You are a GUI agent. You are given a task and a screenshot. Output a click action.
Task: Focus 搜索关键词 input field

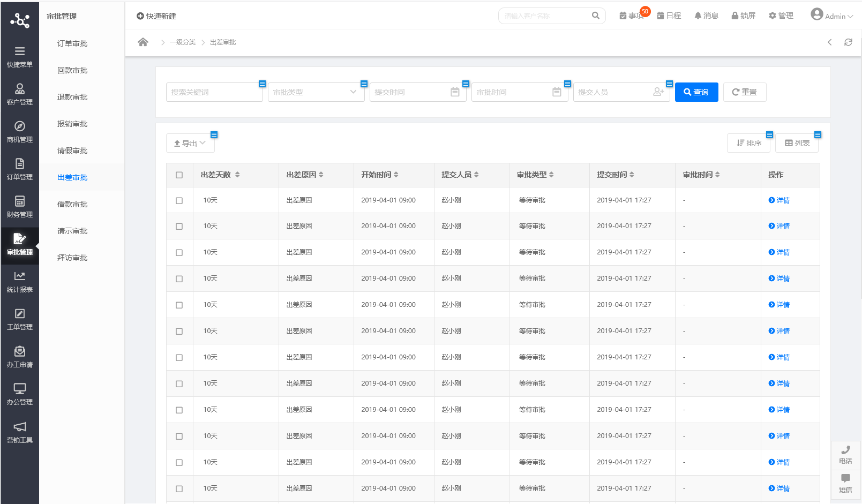pos(214,92)
